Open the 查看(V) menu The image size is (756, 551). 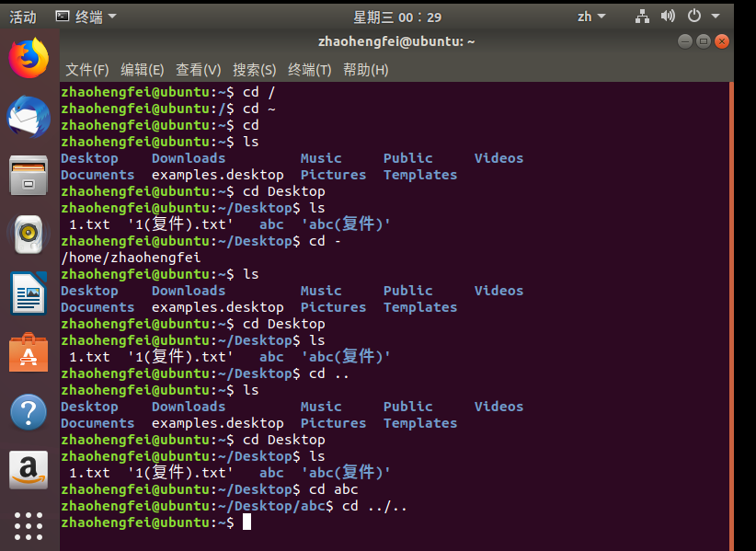click(x=198, y=70)
